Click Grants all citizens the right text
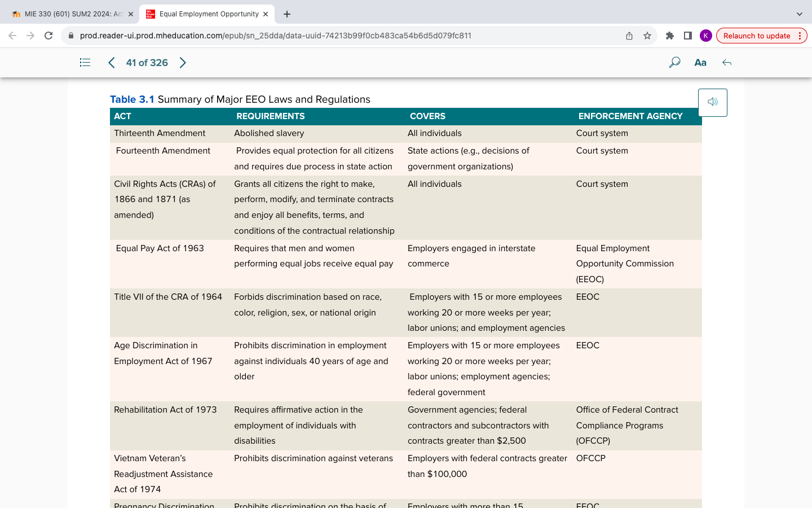Image resolution: width=812 pixels, height=508 pixels. pyautogui.click(x=314, y=207)
